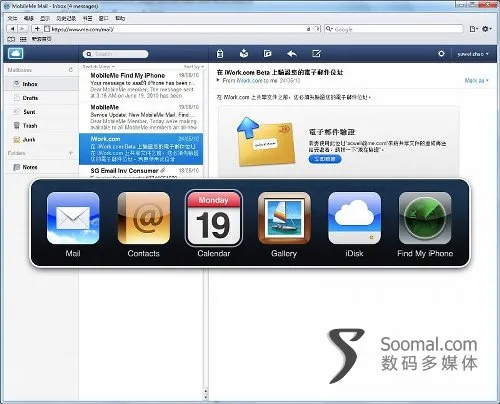
Task: Delete message with the trash toolbar icon
Action: tap(220, 53)
